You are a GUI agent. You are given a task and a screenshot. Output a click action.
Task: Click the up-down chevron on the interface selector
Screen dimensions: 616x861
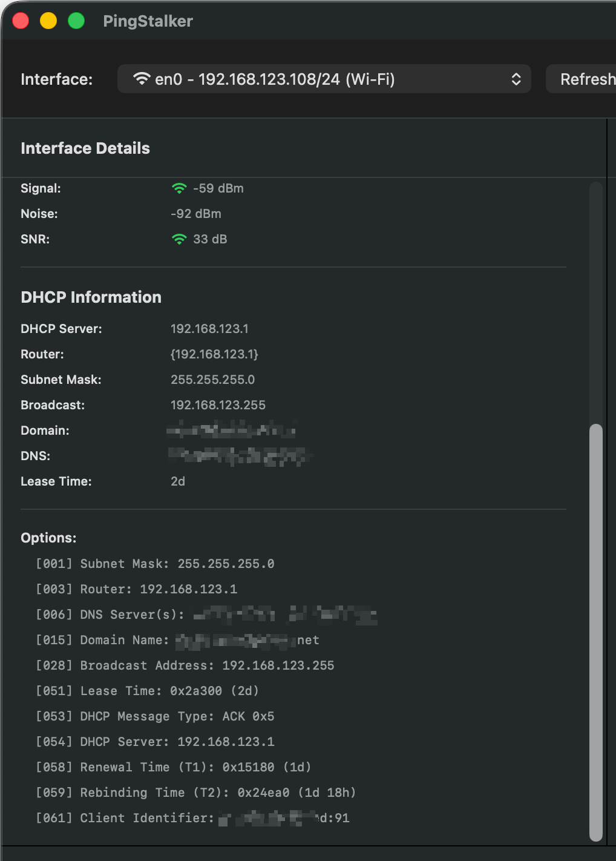516,79
